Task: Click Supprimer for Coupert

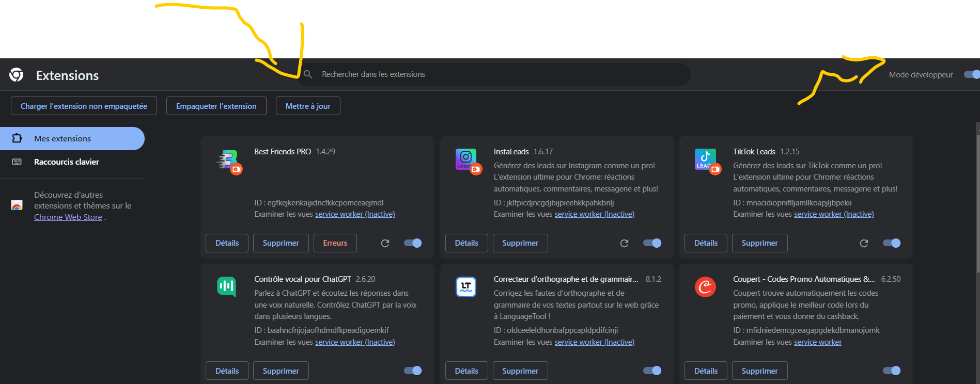Action: pyautogui.click(x=759, y=371)
